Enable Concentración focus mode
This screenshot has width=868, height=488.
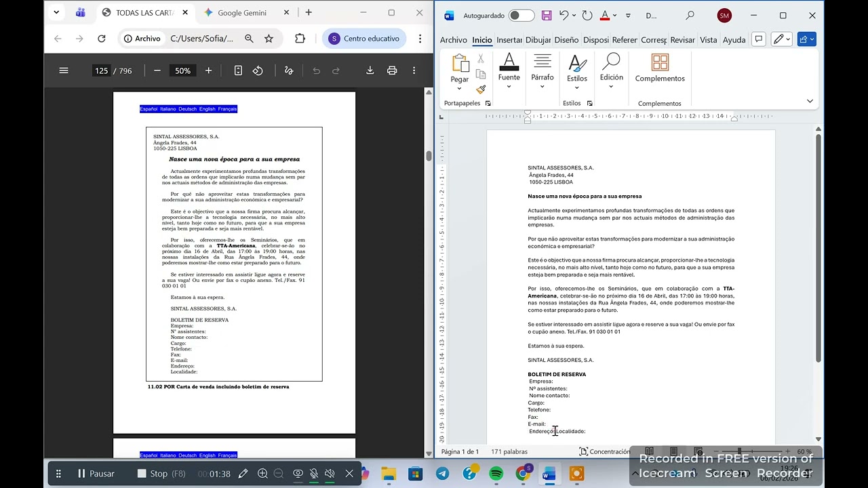click(604, 451)
